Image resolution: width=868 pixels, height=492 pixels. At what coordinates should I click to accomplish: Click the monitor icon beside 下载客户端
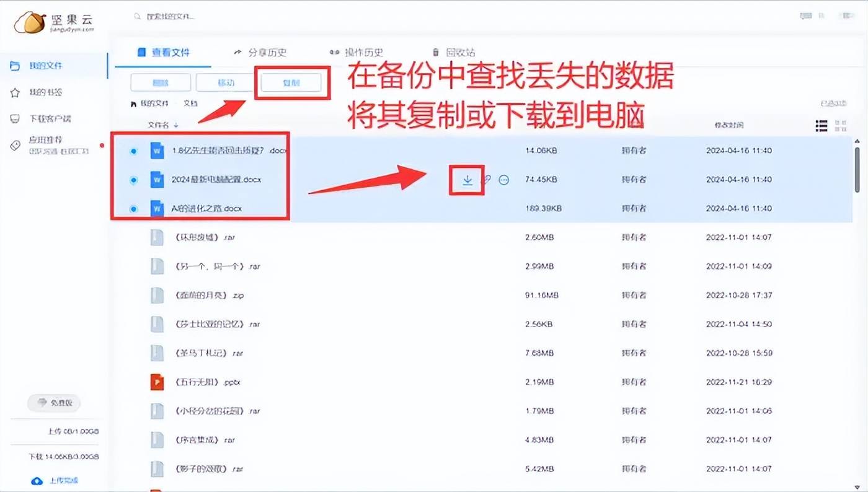pos(15,118)
